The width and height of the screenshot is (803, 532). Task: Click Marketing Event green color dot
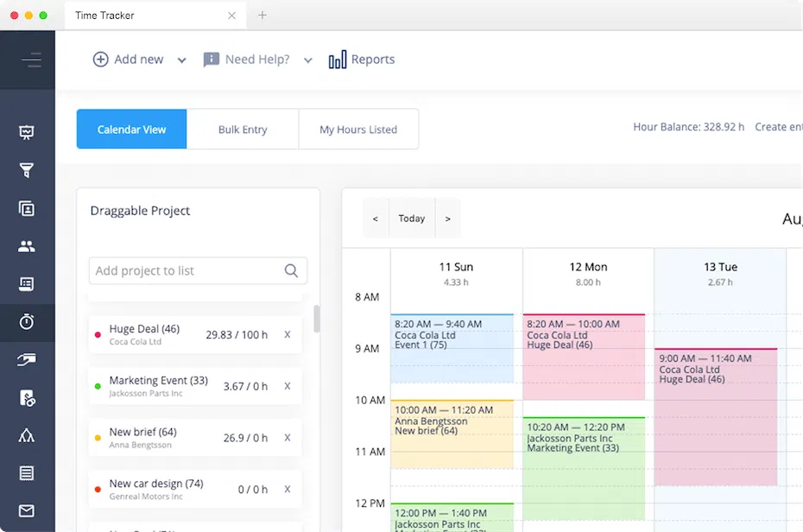click(98, 386)
